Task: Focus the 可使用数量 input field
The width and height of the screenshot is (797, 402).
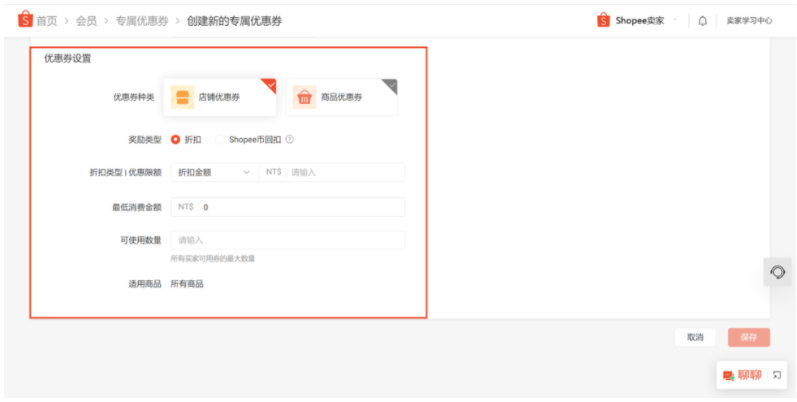Action: click(288, 240)
